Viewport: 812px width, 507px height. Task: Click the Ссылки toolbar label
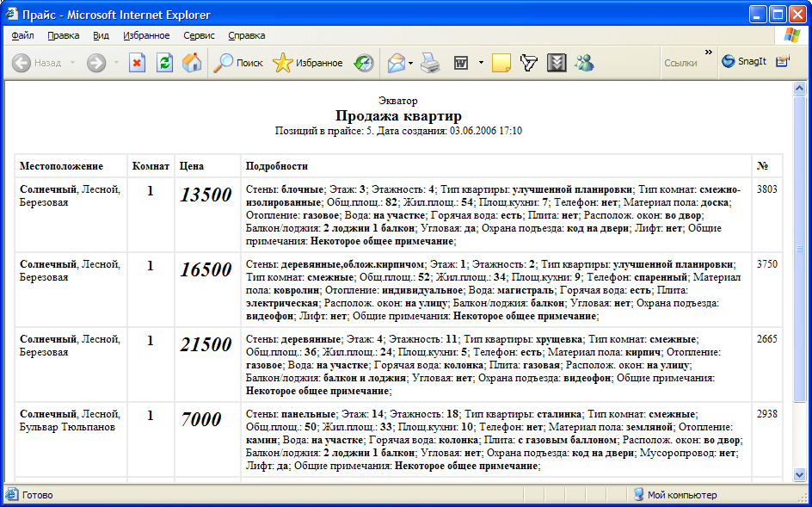(x=680, y=63)
